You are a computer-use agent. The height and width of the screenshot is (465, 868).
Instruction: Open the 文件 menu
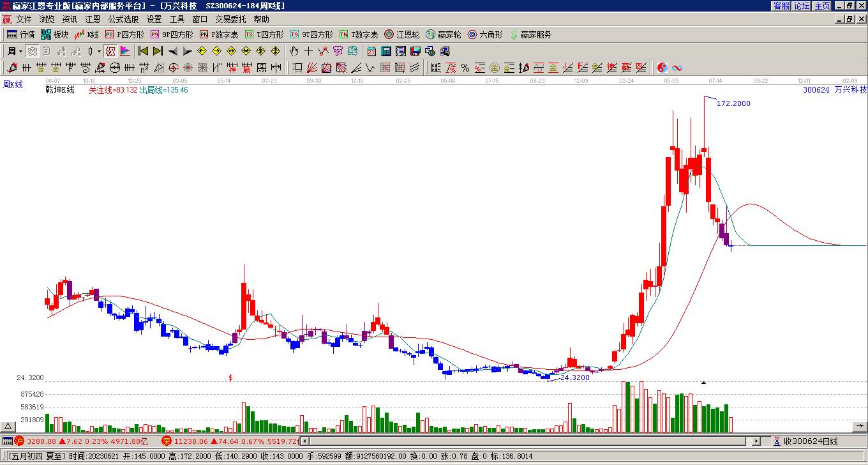24,19
